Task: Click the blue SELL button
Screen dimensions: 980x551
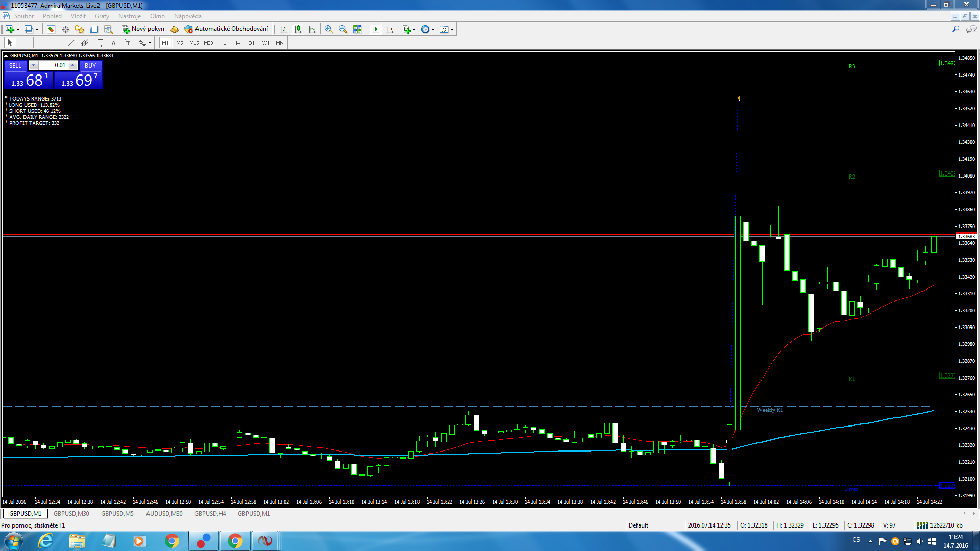Action: [15, 65]
